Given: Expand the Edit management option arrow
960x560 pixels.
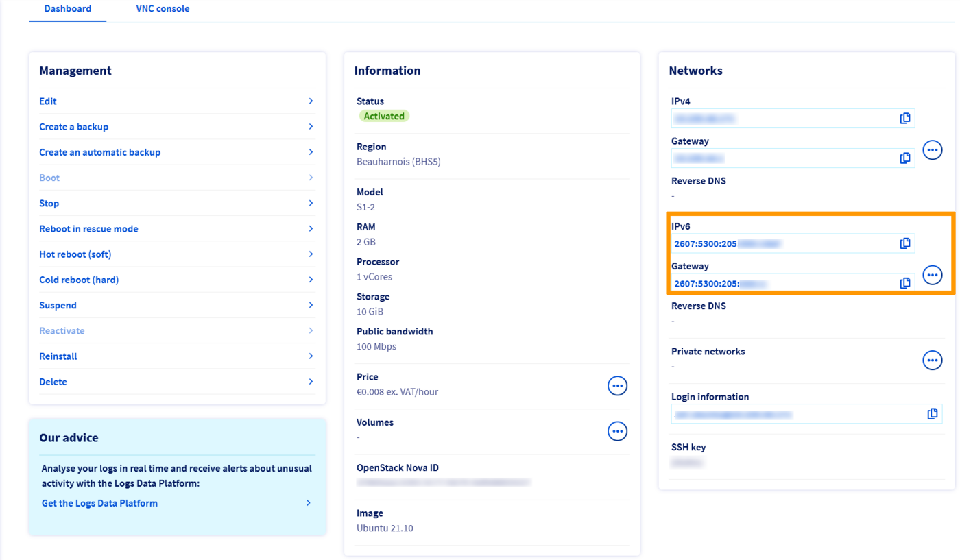Looking at the screenshot, I should click(x=311, y=101).
